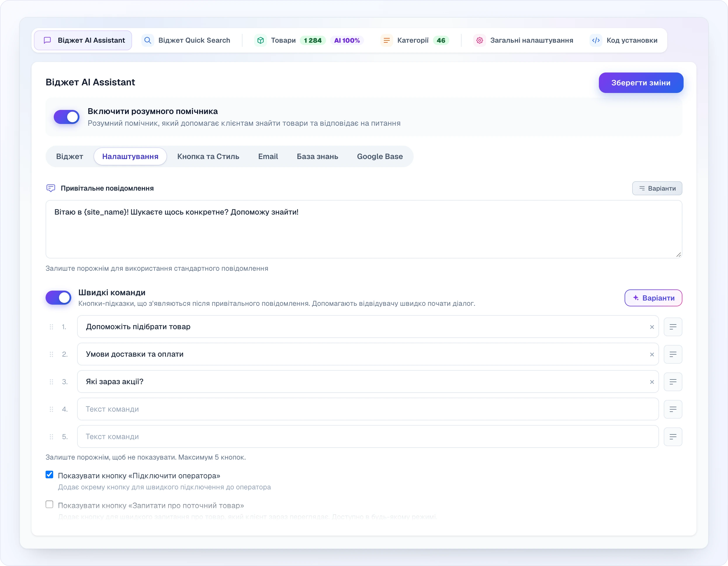728x566 pixels.
Task: Select the Налаштування sub-tab
Action: [130, 156]
